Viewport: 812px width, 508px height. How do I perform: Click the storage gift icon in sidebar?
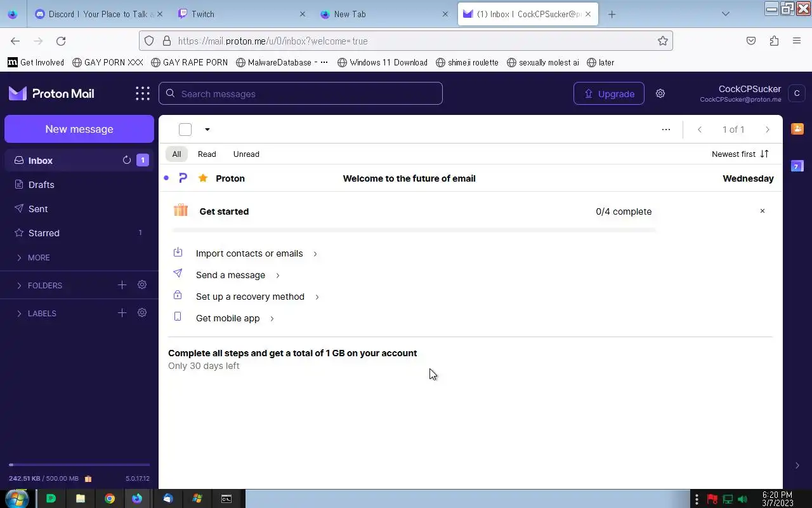(88, 479)
